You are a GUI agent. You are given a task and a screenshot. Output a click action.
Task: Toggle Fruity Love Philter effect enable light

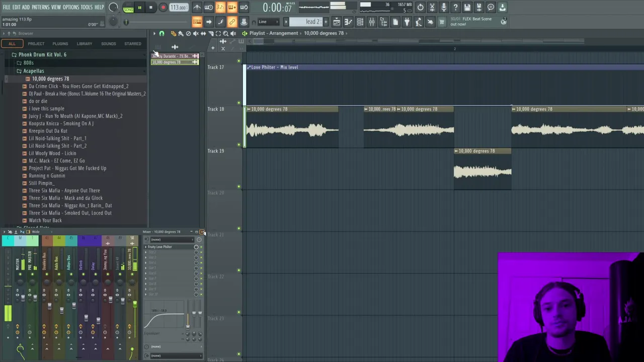pyautogui.click(x=201, y=247)
